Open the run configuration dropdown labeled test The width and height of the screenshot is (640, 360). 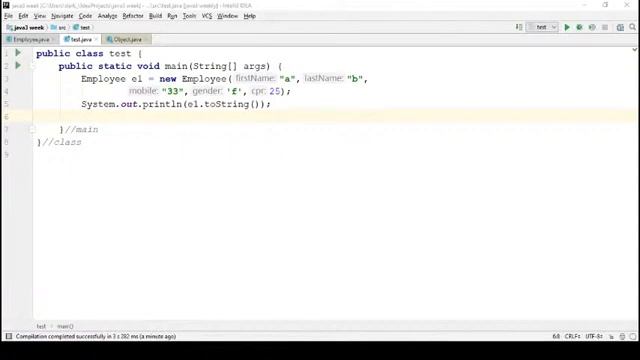tap(542, 27)
